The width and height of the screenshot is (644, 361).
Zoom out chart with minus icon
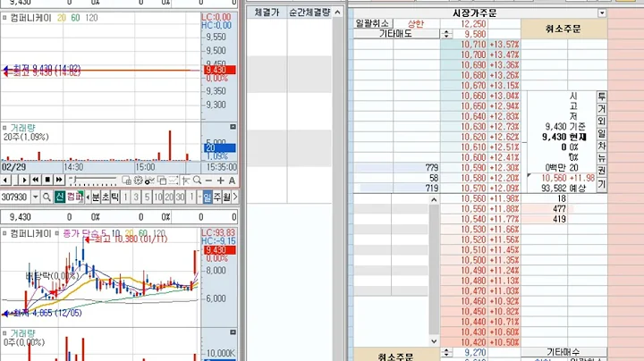(x=208, y=180)
